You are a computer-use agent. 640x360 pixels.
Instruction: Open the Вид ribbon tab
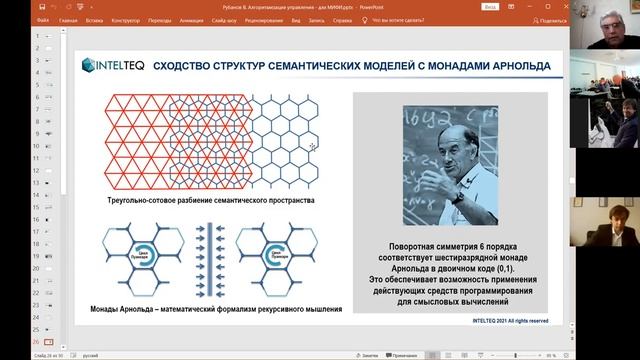coord(296,20)
